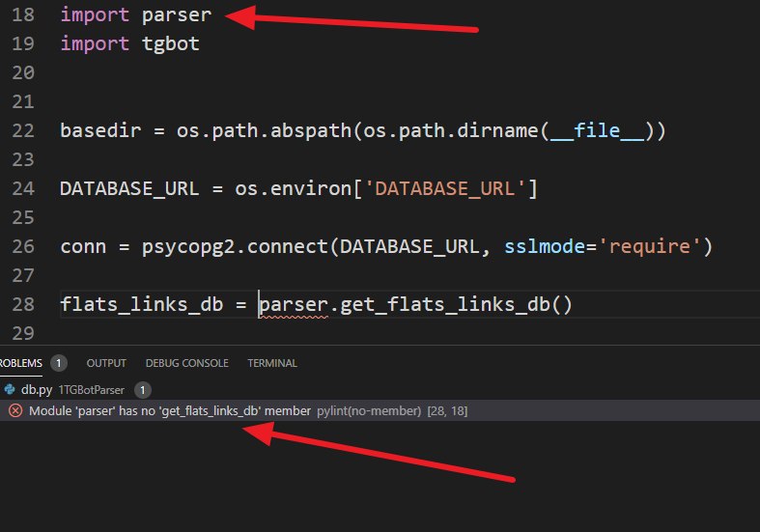Click the basedir variable on line 22

point(100,130)
